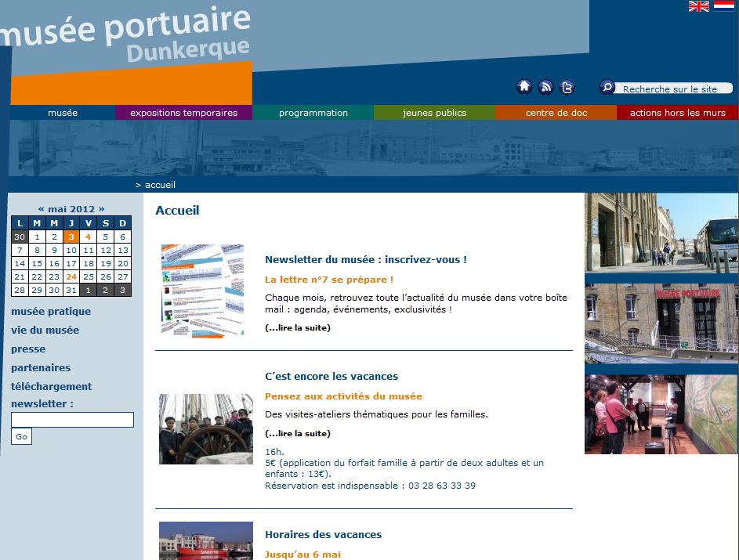Go to previous month with the « arrow

click(x=43, y=208)
